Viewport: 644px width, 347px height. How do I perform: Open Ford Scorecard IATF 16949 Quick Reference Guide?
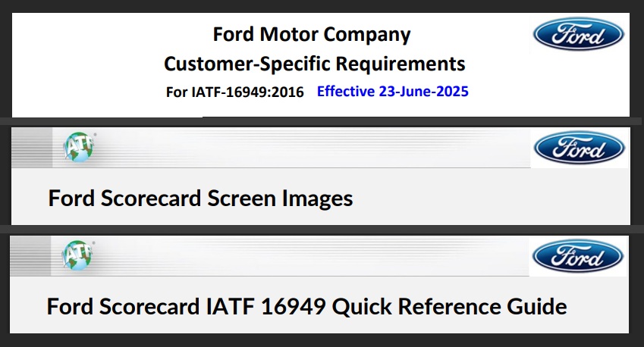pyautogui.click(x=306, y=306)
